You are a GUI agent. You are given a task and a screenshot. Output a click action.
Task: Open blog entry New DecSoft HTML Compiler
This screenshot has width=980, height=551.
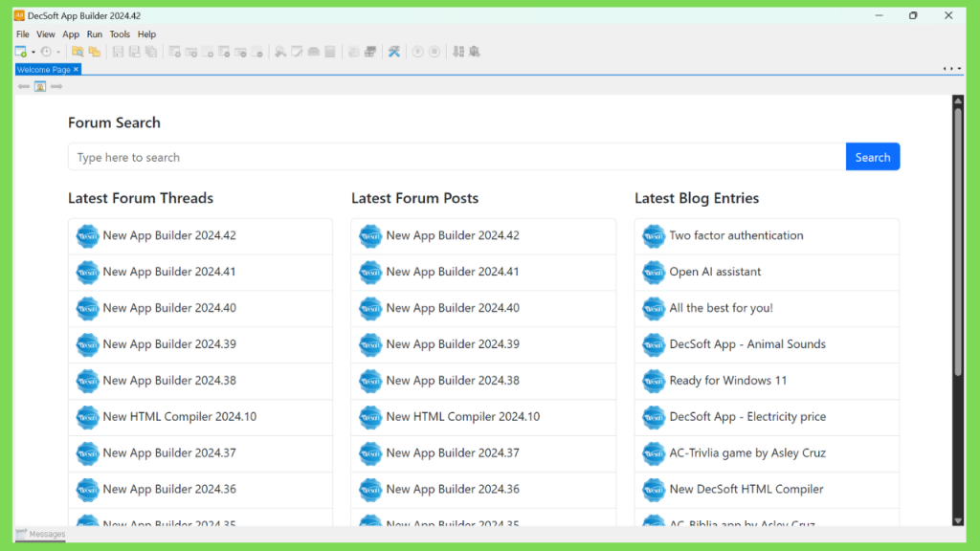click(746, 489)
